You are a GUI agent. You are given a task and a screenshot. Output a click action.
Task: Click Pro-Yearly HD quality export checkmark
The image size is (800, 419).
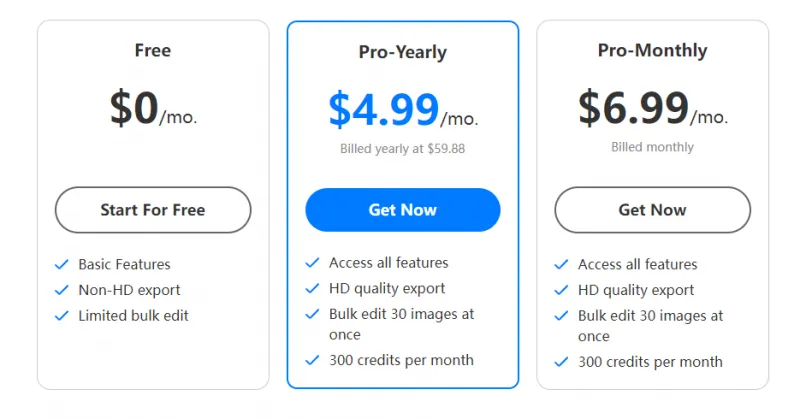(312, 289)
